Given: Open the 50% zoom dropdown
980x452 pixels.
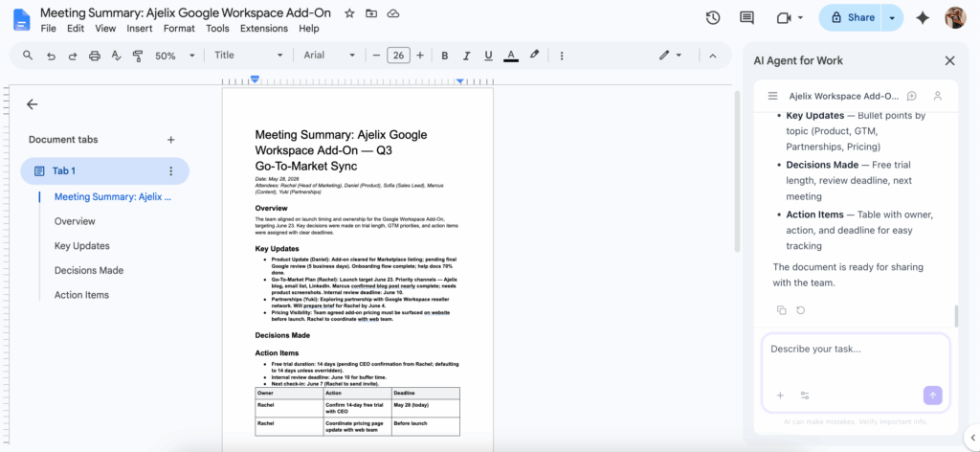Looking at the screenshot, I should coord(174,56).
